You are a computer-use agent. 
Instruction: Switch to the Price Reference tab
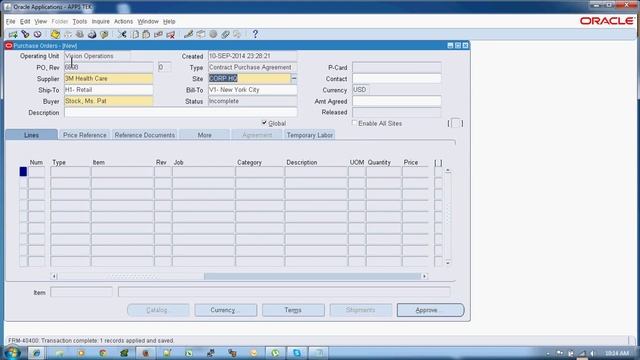pyautogui.click(x=84, y=135)
